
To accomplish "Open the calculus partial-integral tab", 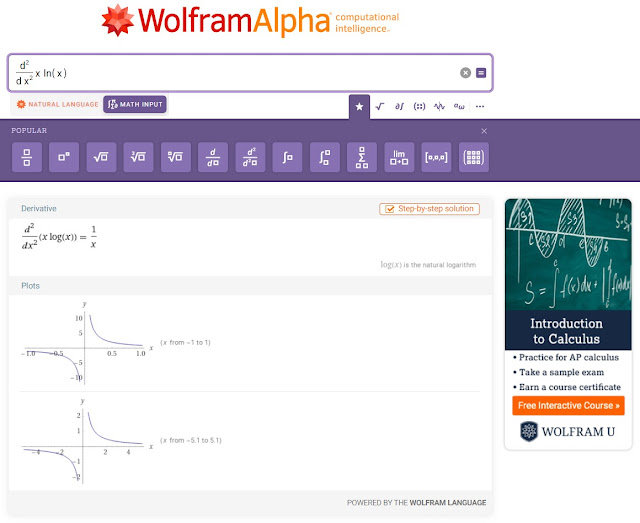I will click(x=399, y=107).
